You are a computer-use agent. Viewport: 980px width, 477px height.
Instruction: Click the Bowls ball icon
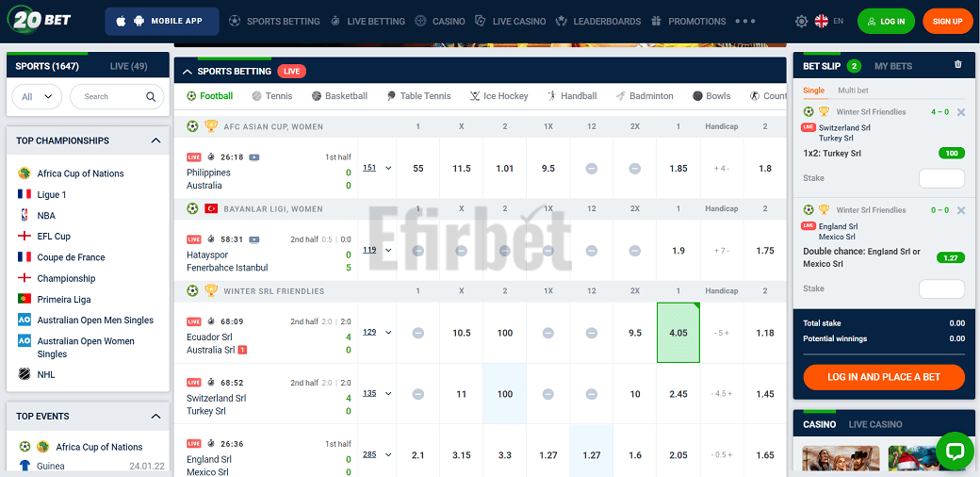click(x=697, y=96)
